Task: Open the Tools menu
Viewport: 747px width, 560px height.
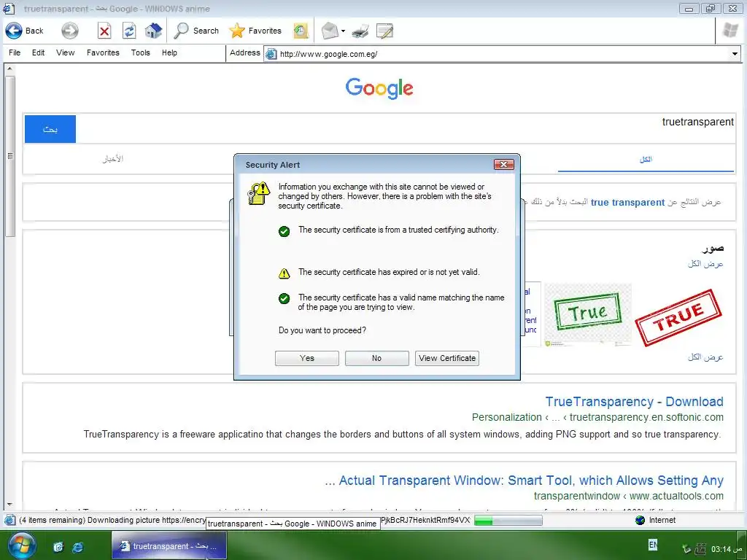Action: pyautogui.click(x=141, y=52)
